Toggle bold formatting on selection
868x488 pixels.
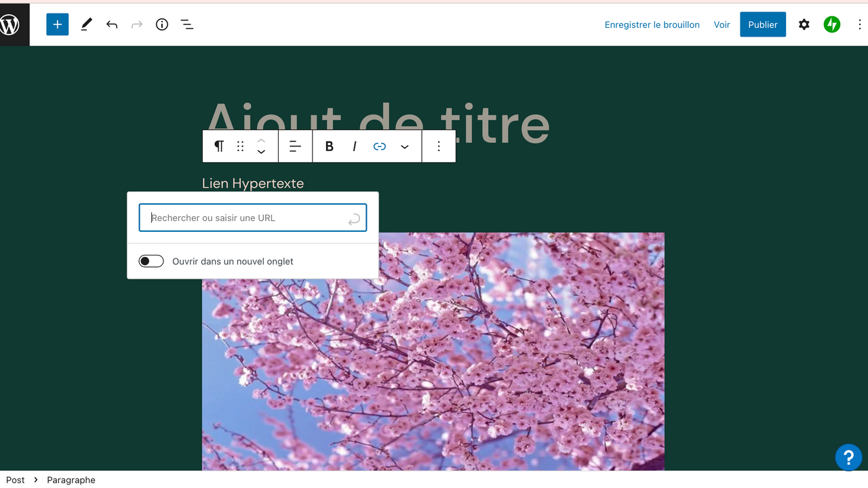coord(329,146)
